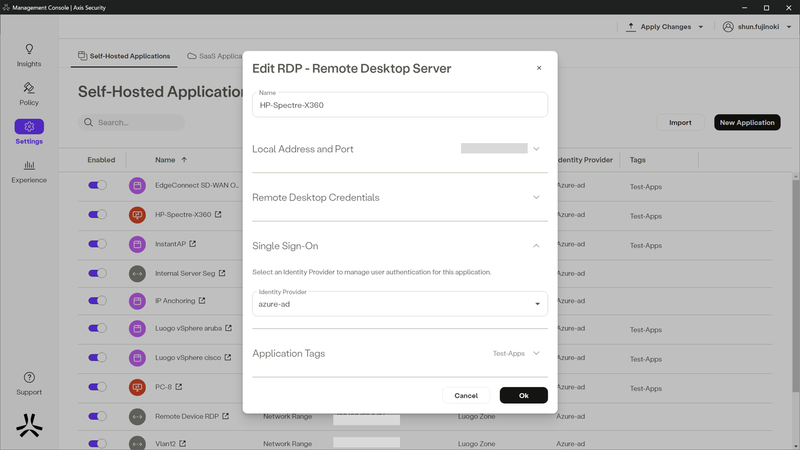The height and width of the screenshot is (450, 800).
Task: Click the search magnifier icon
Action: [x=88, y=122]
